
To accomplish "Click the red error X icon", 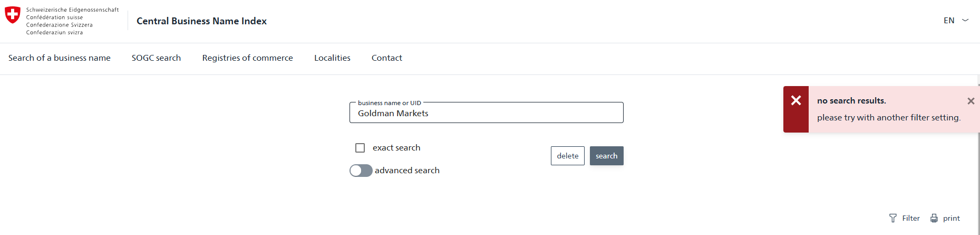I will click(x=796, y=100).
